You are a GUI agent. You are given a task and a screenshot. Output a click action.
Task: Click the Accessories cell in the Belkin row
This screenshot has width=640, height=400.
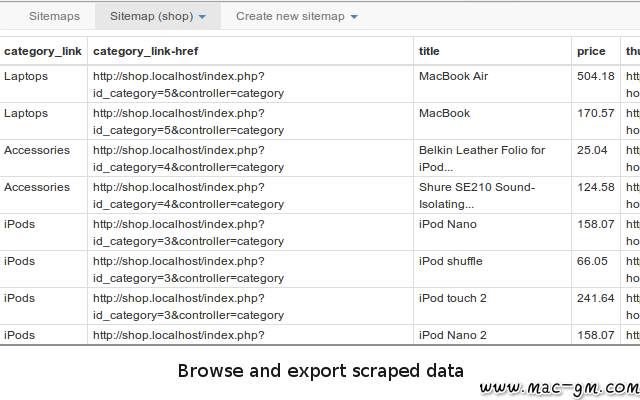tap(43, 158)
